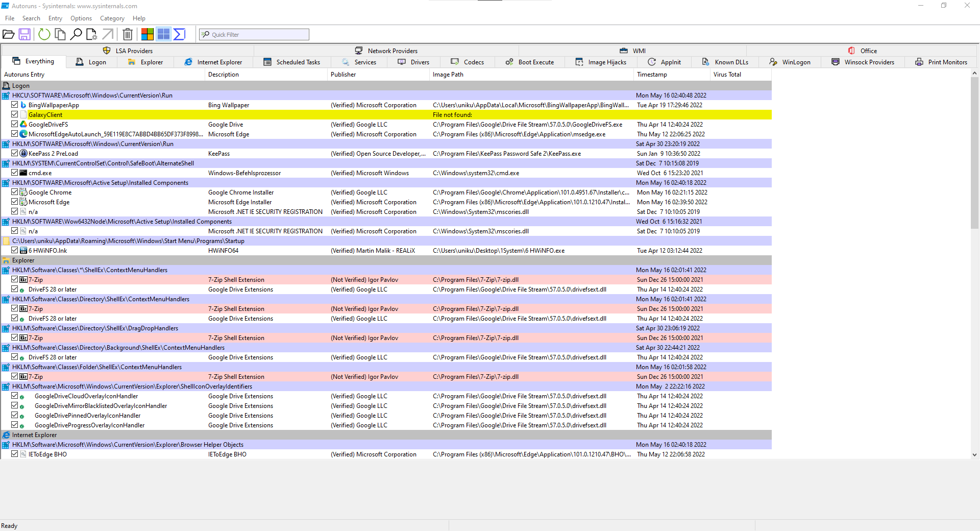Disable the MicrosoftEdgeAutoLaunch entry
The image size is (980, 531).
[15, 134]
